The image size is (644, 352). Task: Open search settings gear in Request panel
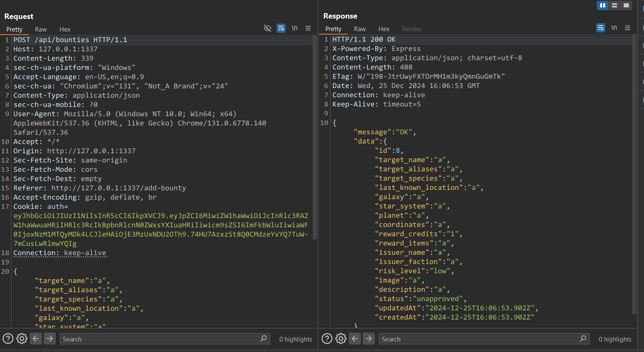click(22, 339)
